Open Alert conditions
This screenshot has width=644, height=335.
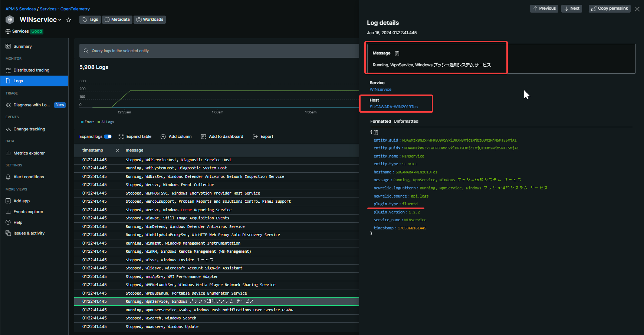coord(29,177)
